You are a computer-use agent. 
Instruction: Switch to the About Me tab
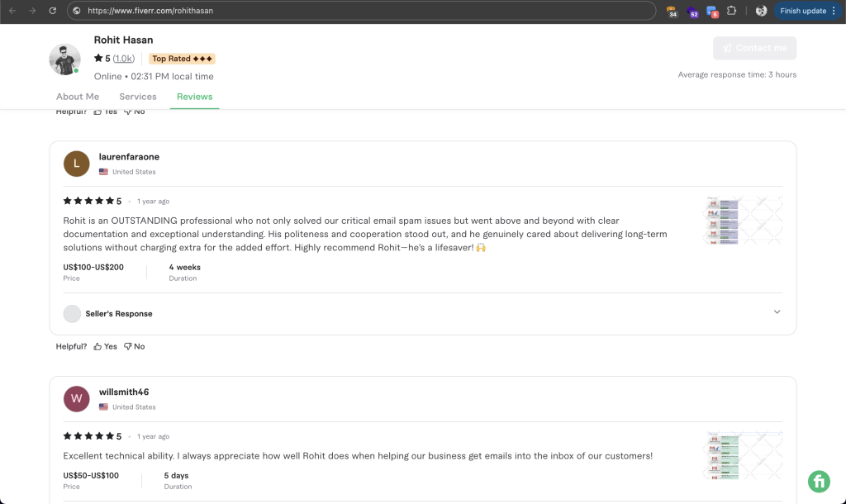(x=78, y=96)
